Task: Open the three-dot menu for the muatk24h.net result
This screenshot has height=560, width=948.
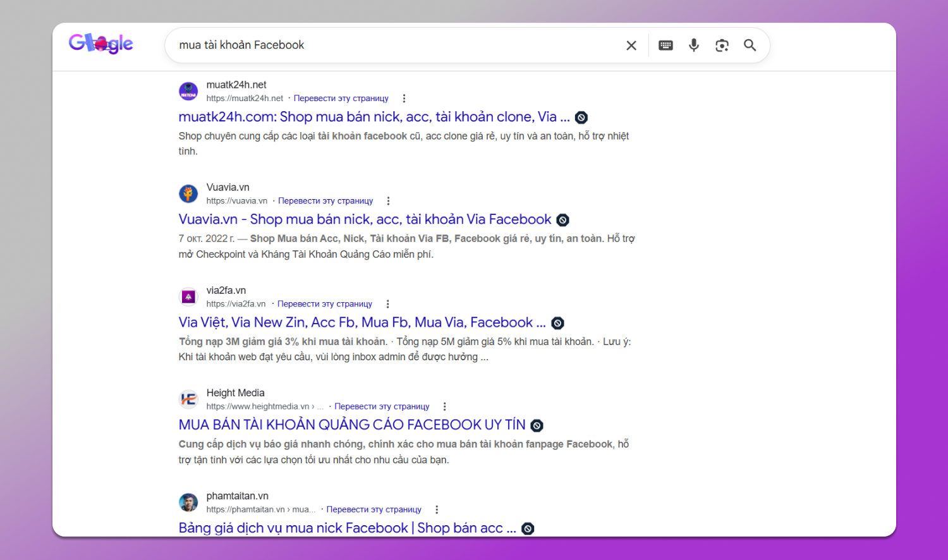Action: click(x=404, y=98)
